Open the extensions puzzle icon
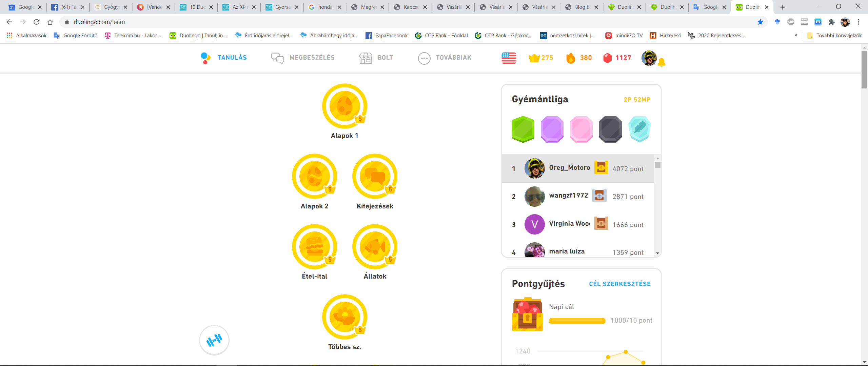This screenshot has height=366, width=868. click(831, 22)
